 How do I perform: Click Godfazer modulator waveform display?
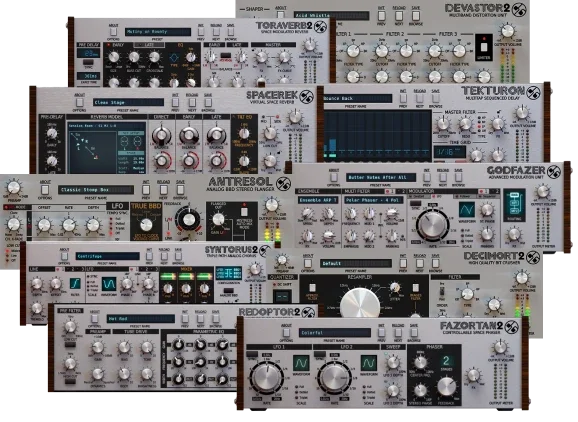466,209
